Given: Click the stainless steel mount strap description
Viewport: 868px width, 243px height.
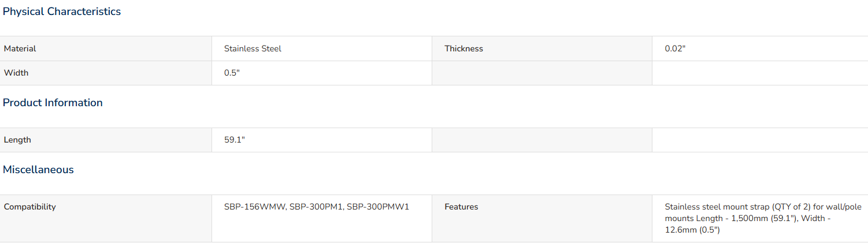Looking at the screenshot, I should [x=763, y=218].
